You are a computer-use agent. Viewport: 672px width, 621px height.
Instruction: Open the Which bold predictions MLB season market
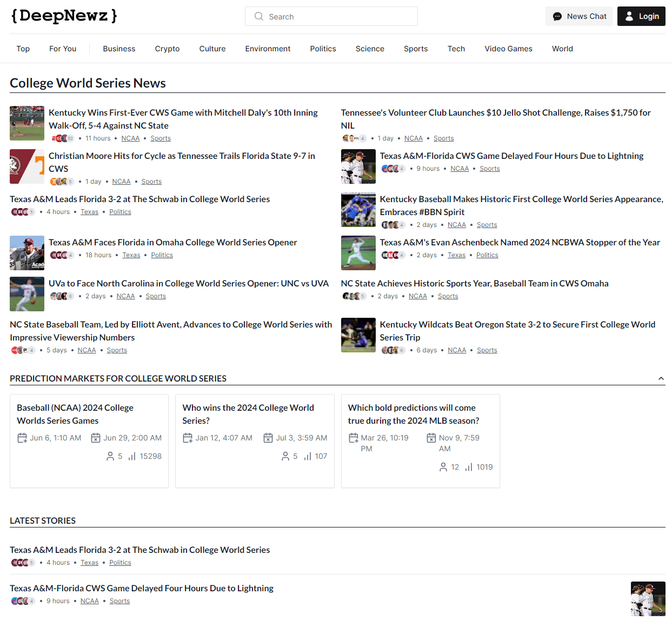[421, 441]
